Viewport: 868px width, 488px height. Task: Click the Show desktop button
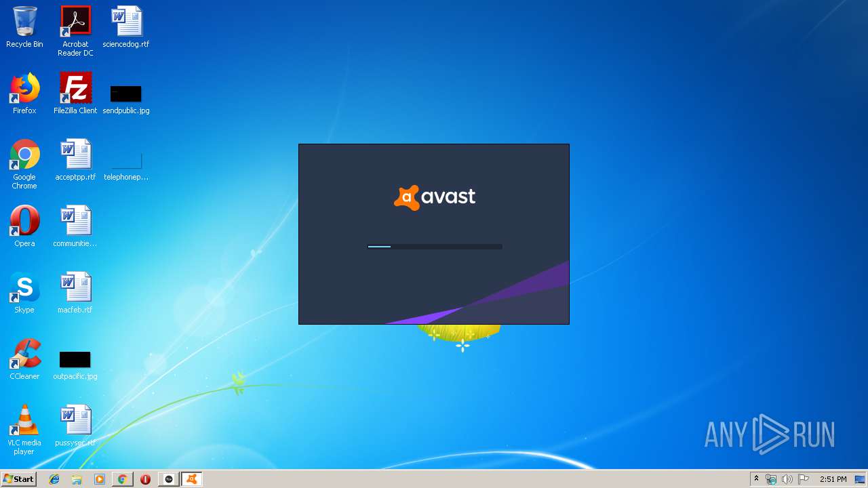click(861, 479)
